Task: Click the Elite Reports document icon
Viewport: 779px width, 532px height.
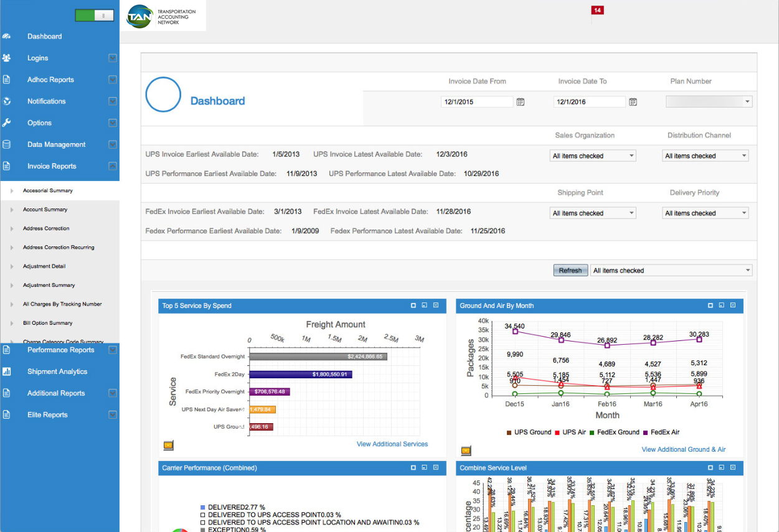Action: tap(6, 415)
